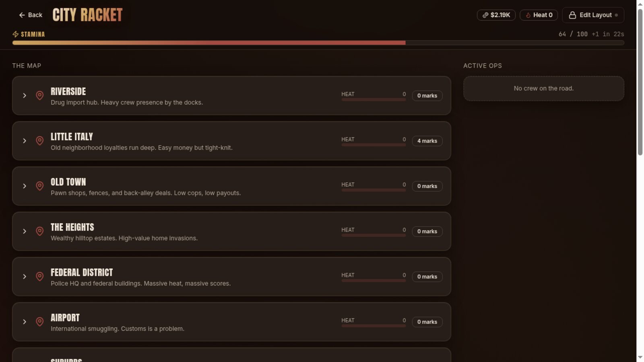
Task: Click the FEDERAL DISTRICT title
Action: [82, 272]
